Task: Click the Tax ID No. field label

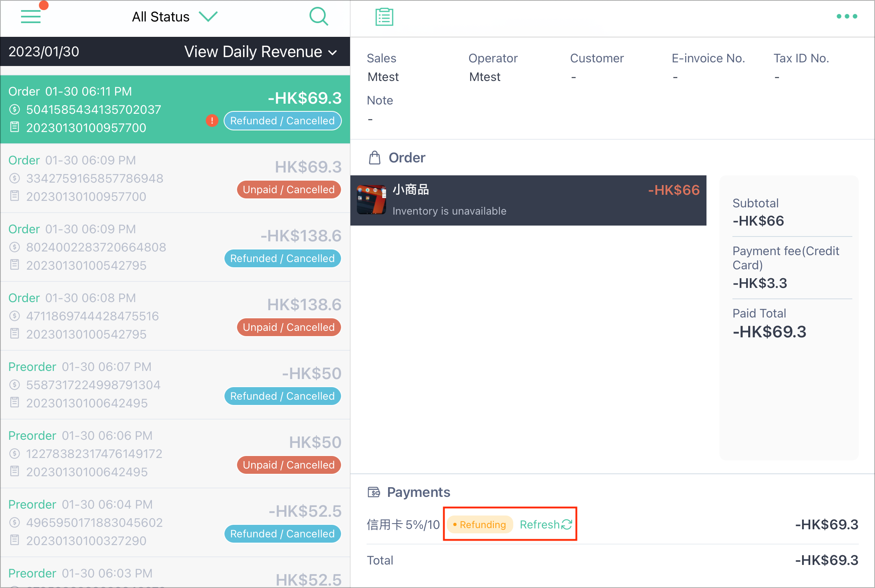Action: [801, 58]
